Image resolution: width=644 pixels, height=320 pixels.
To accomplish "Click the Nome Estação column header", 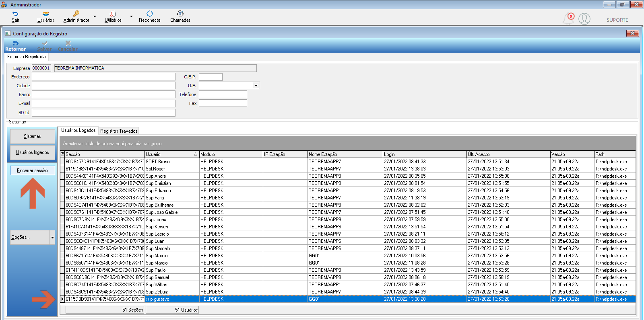I will (345, 154).
